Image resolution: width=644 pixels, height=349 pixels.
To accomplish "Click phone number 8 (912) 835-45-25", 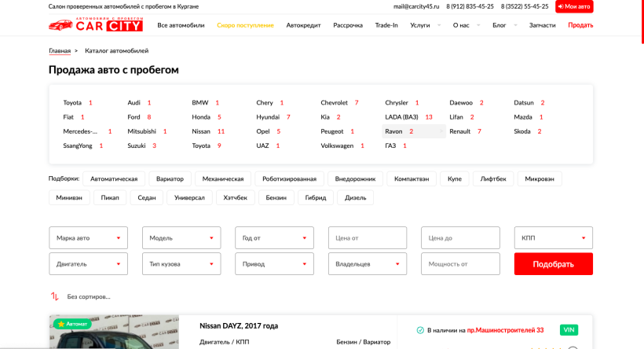I will coord(470,6).
